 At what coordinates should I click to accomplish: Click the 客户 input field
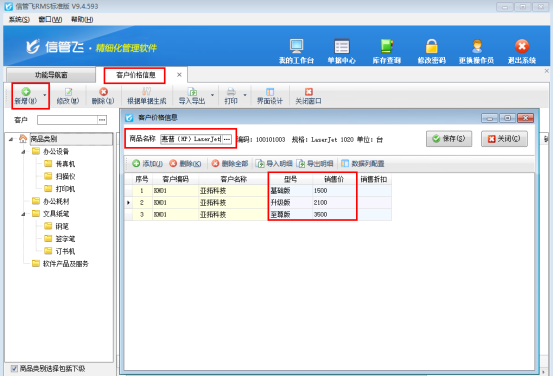pyautogui.click(x=67, y=120)
